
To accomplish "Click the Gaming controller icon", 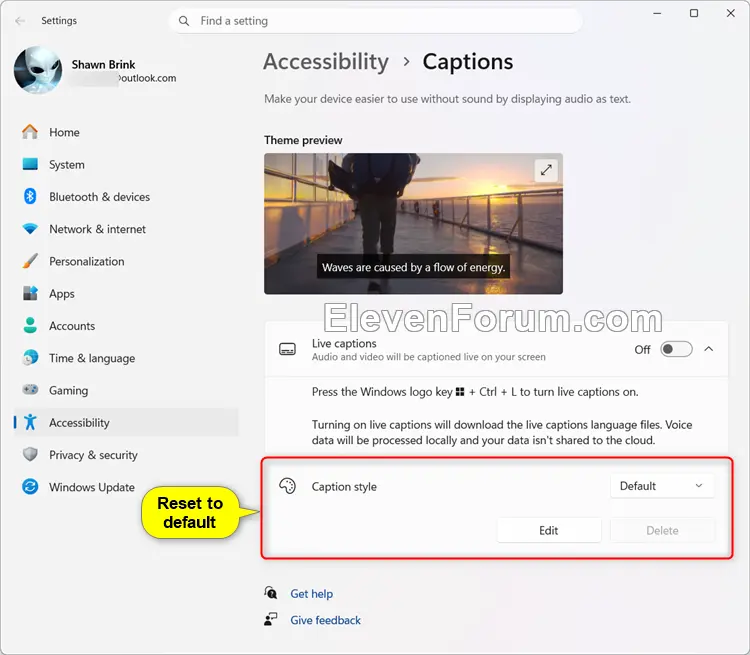I will tap(30, 390).
